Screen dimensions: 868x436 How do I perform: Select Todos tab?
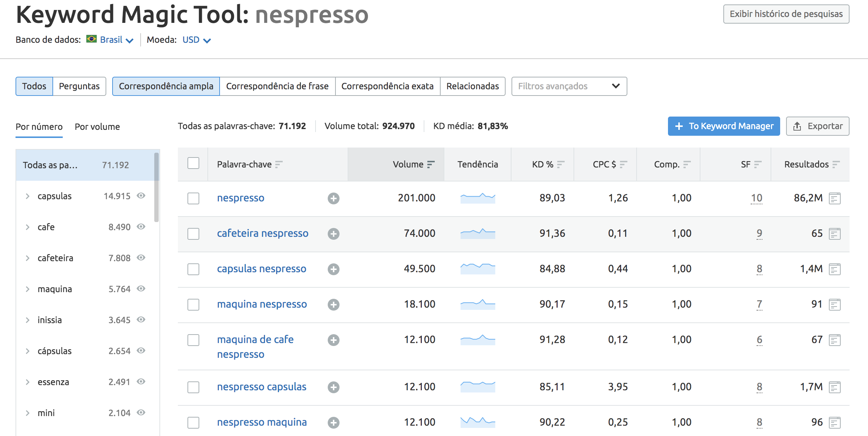(34, 86)
